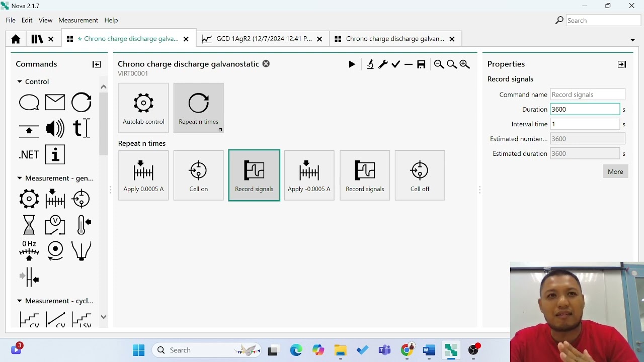This screenshot has height=362, width=644.
Task: Click the minus line toolbar icon
Action: pyautogui.click(x=409, y=64)
